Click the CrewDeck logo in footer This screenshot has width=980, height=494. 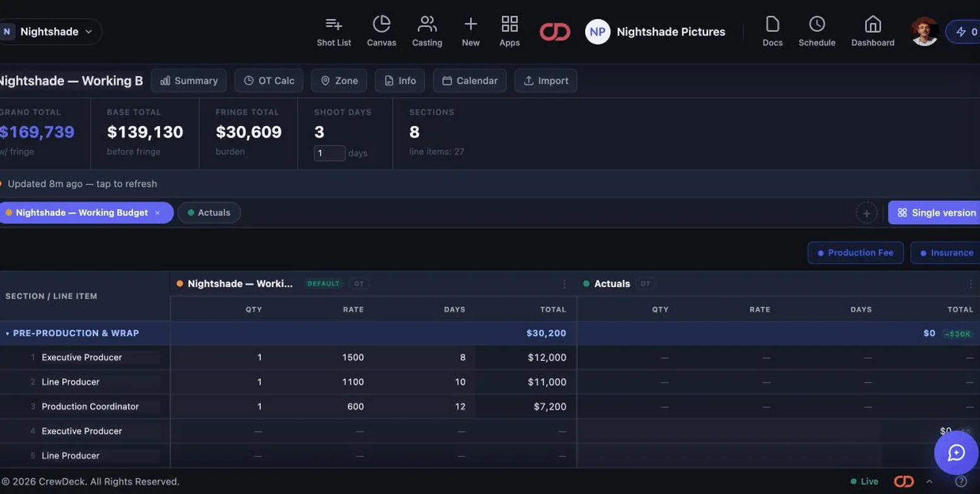[904, 481]
